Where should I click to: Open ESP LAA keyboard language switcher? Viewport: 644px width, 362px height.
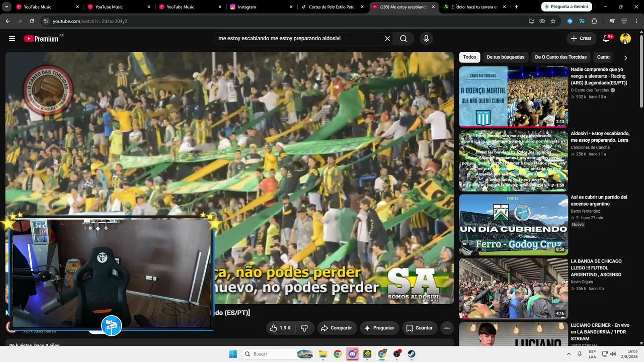[593, 354]
